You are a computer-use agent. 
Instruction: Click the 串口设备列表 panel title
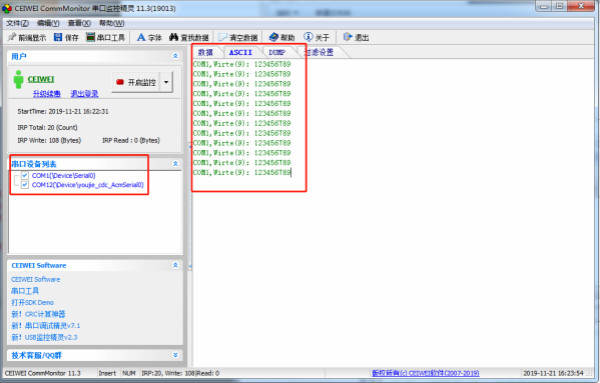34,164
